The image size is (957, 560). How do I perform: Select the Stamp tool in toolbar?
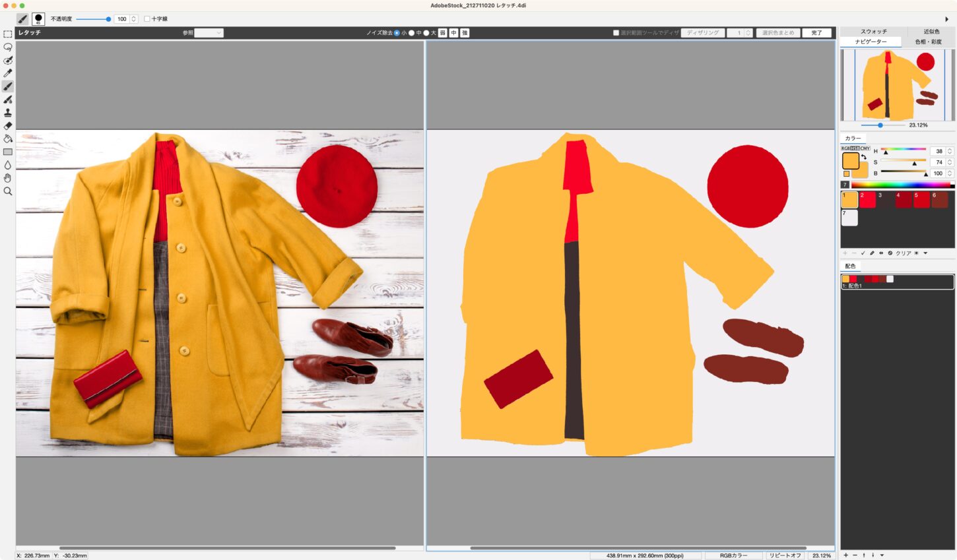pyautogui.click(x=8, y=113)
